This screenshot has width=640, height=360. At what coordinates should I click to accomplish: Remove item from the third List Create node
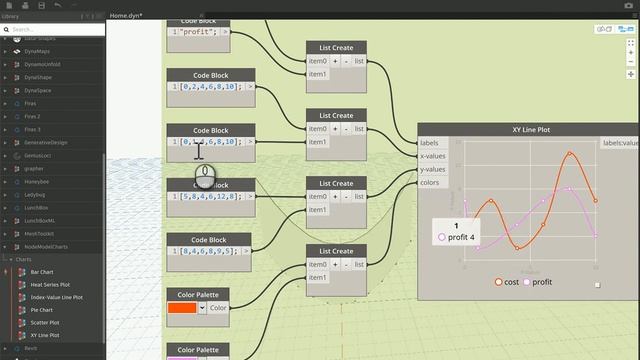coord(346,197)
